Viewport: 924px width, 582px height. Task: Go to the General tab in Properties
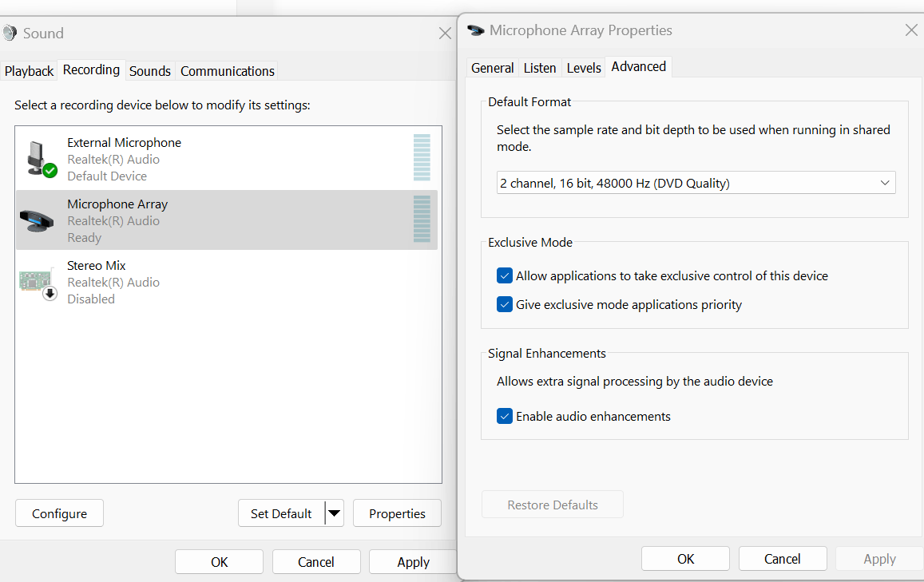tap(492, 68)
